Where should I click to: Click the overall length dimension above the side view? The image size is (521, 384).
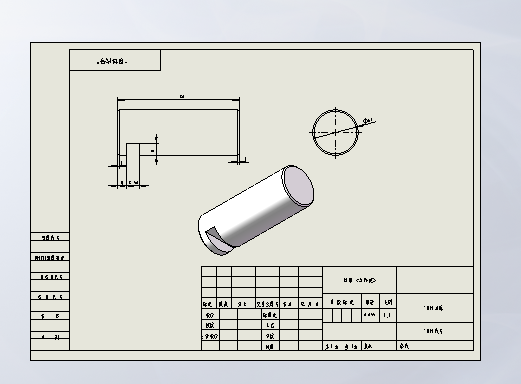(x=182, y=96)
